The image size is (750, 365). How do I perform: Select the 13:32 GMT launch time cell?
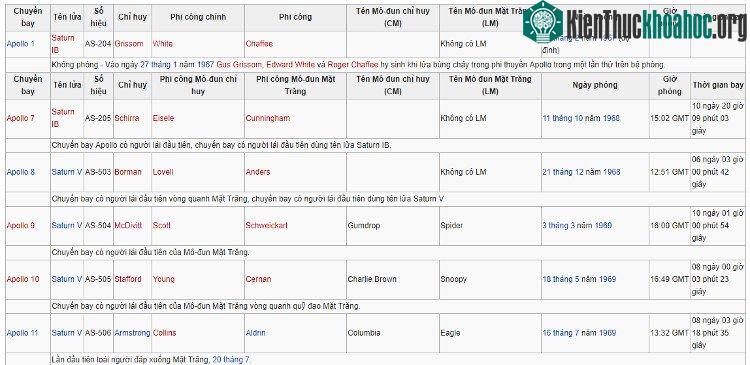670,333
